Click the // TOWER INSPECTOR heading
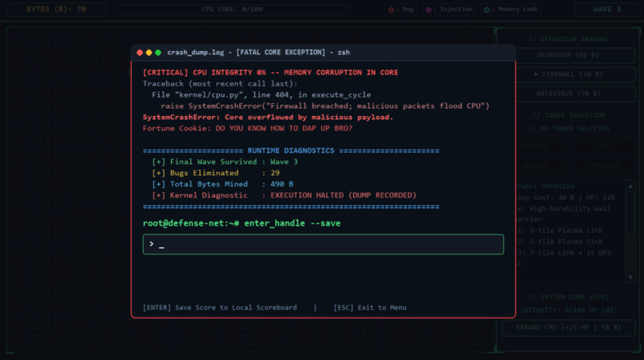Screen dimensions: 644x360 click(x=568, y=115)
